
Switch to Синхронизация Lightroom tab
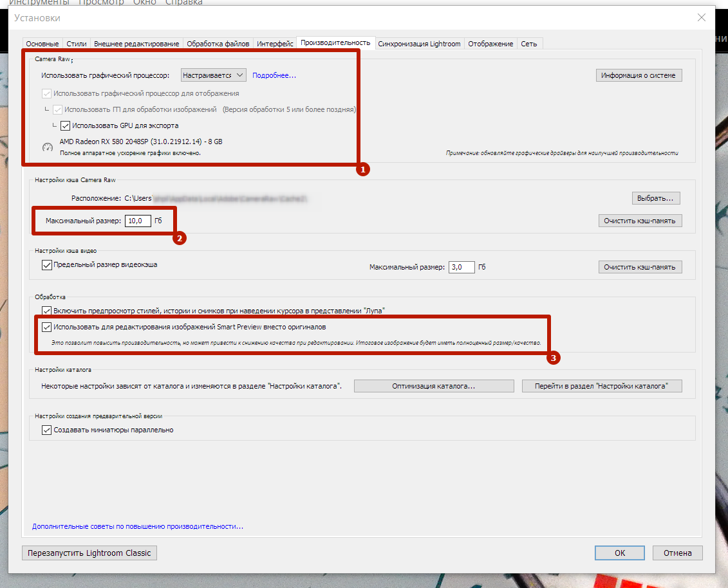click(x=419, y=44)
